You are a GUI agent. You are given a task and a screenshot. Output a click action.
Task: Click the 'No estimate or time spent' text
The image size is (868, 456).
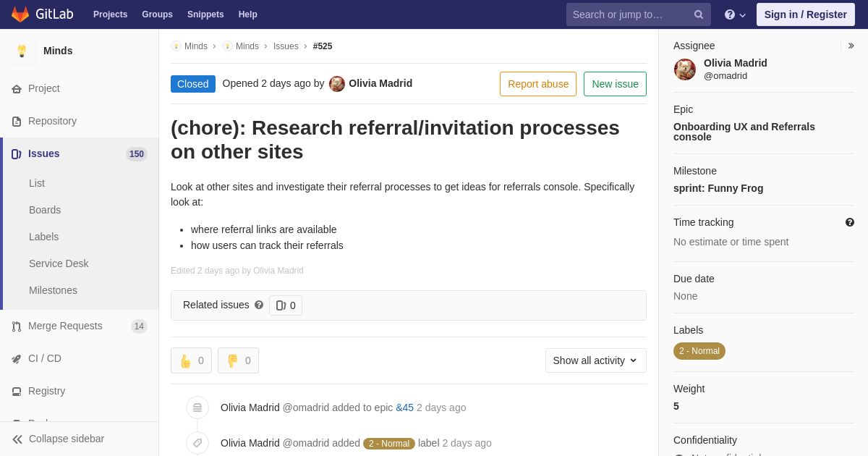pyautogui.click(x=731, y=242)
